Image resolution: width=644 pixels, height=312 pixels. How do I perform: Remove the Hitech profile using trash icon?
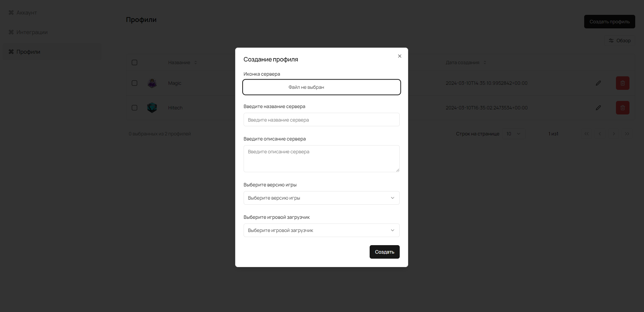(622, 108)
